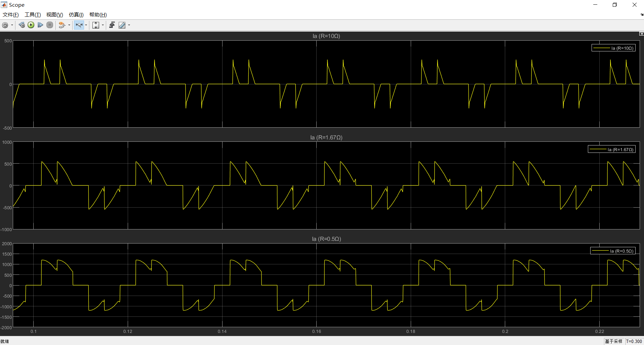Close the Scope window
Image resolution: width=644 pixels, height=345 pixels.
tap(634, 5)
